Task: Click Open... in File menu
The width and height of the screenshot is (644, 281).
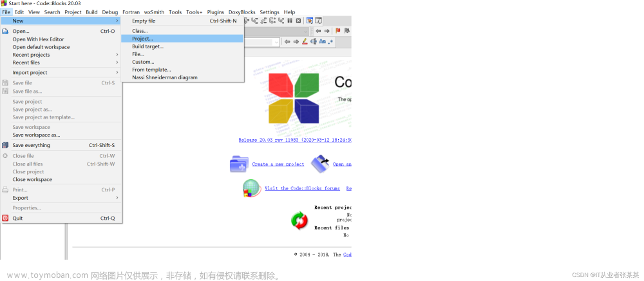Action: pos(62,31)
